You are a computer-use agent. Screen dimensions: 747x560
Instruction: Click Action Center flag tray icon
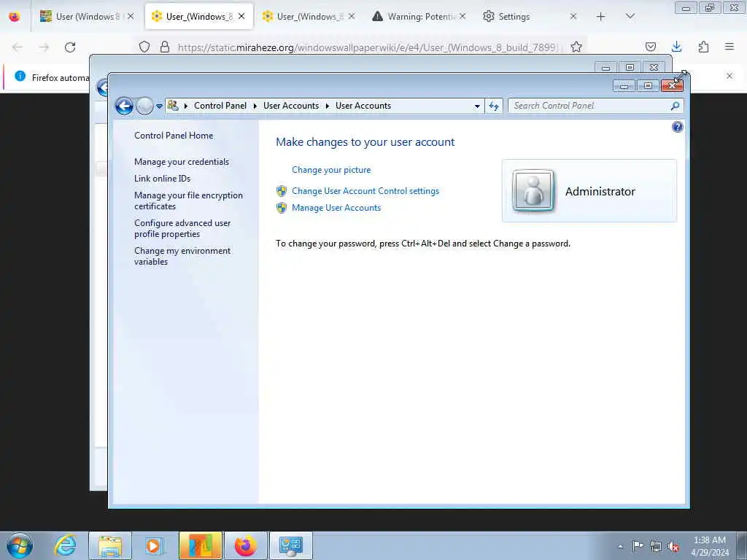638,546
